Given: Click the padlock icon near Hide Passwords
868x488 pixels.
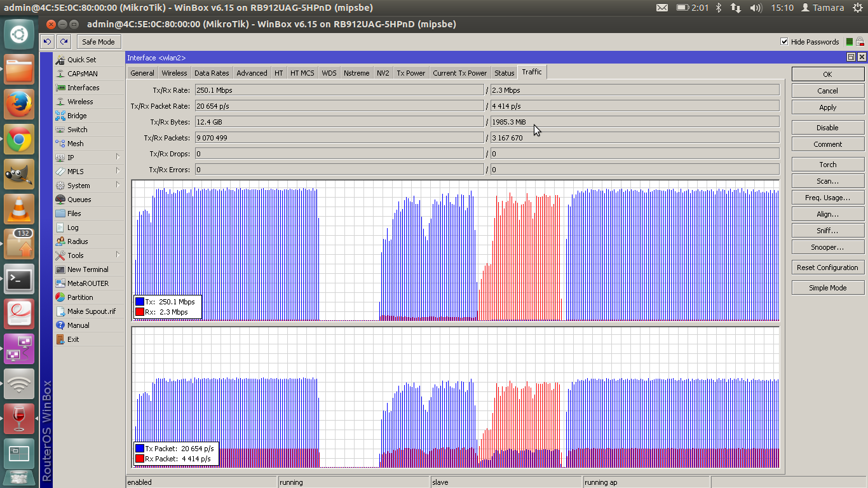Looking at the screenshot, I should coord(860,42).
